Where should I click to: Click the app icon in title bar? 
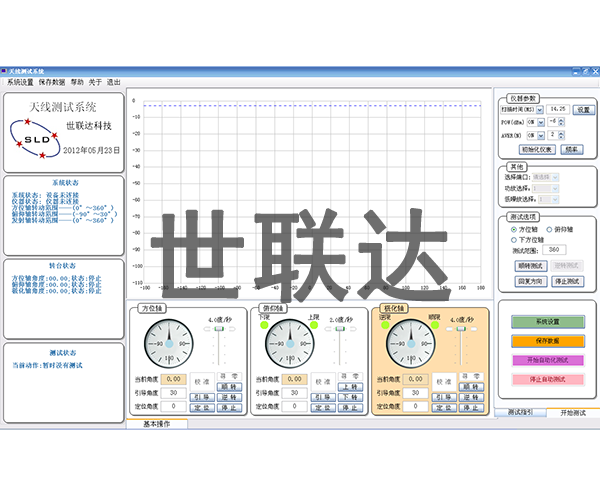pyautogui.click(x=4, y=71)
